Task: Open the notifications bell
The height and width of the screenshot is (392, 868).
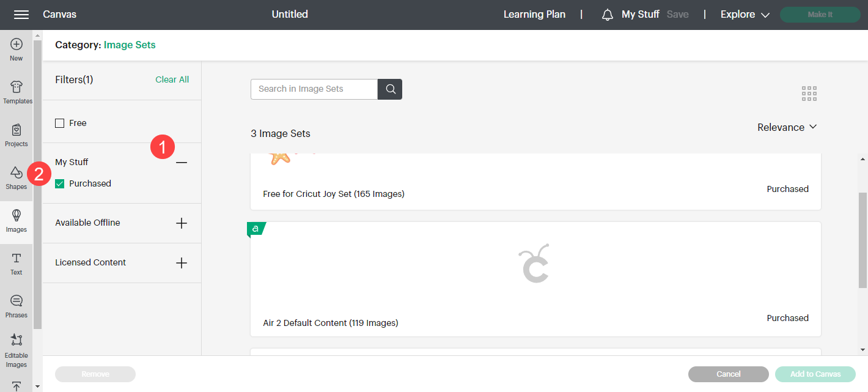Action: (608, 15)
